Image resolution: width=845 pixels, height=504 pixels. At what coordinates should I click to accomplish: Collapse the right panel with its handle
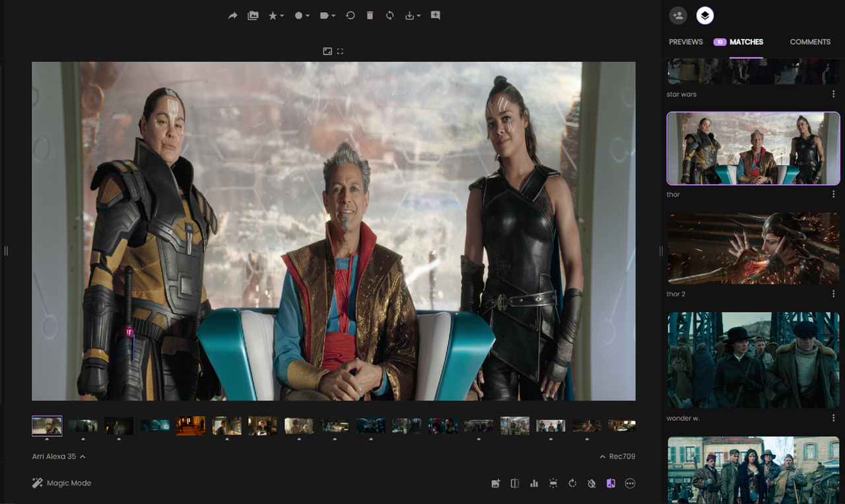coord(660,251)
